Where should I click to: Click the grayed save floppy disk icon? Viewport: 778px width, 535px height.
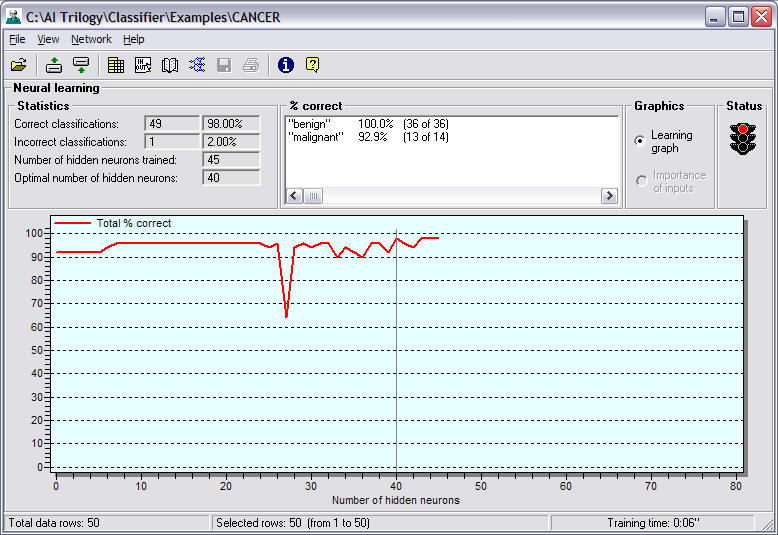224,65
